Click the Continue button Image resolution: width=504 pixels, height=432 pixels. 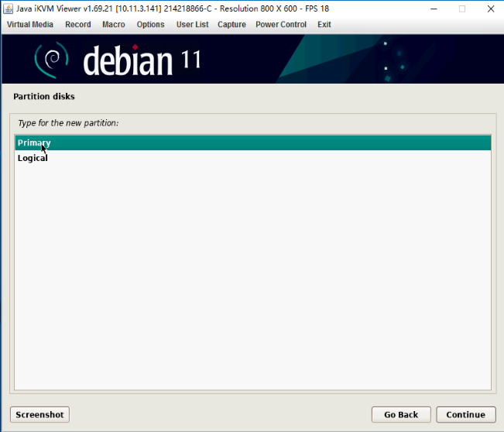pos(466,415)
